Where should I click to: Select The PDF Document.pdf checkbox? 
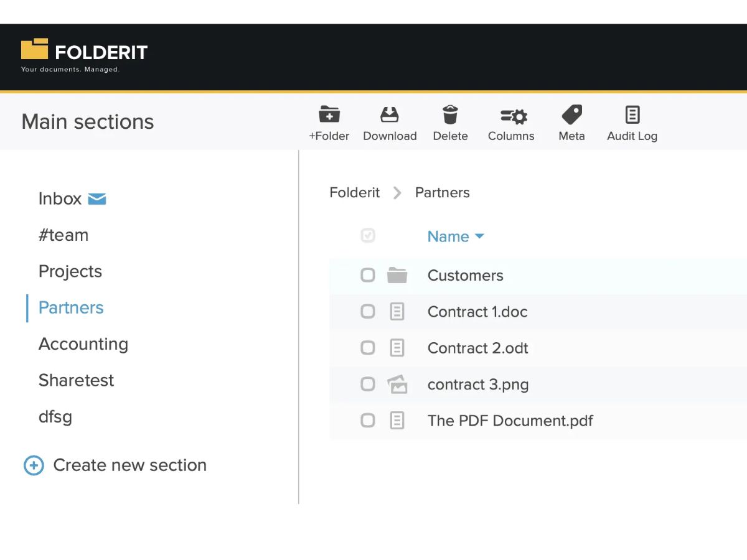368,421
